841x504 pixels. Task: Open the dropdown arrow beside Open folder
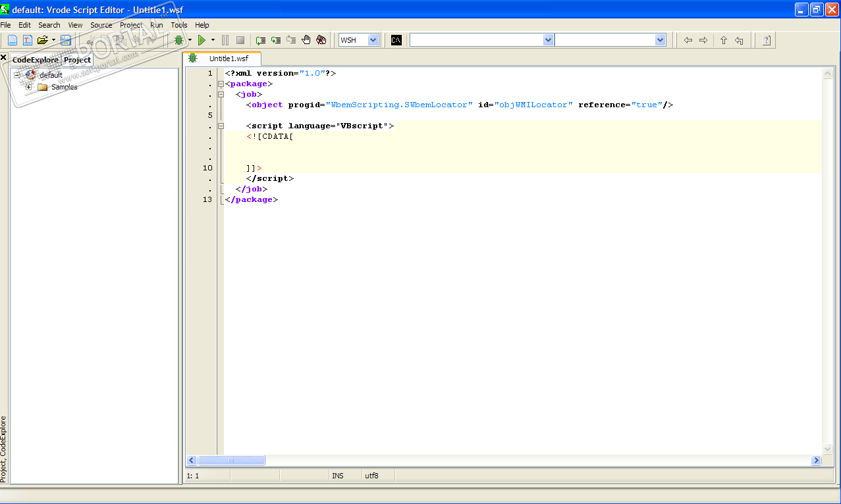[x=53, y=40]
